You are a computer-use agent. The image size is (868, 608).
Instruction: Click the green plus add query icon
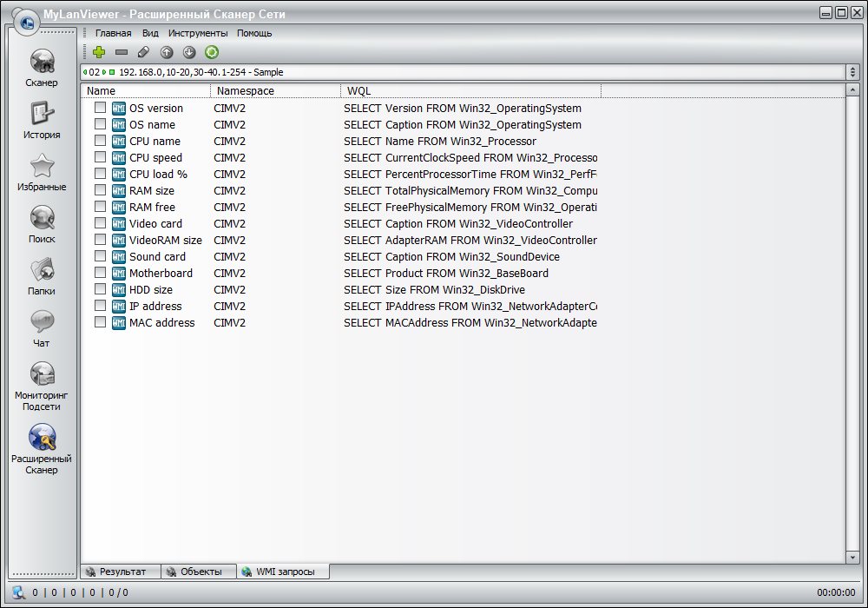pos(98,52)
